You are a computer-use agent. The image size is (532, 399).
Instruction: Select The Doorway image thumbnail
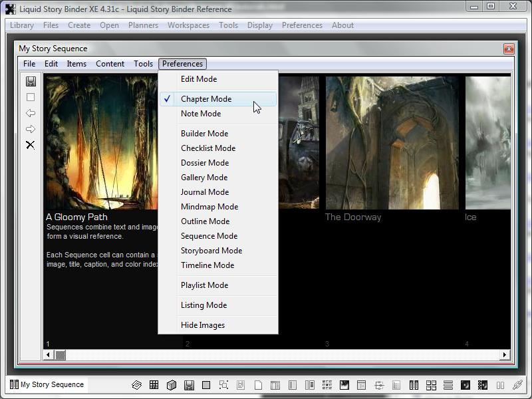(392, 143)
